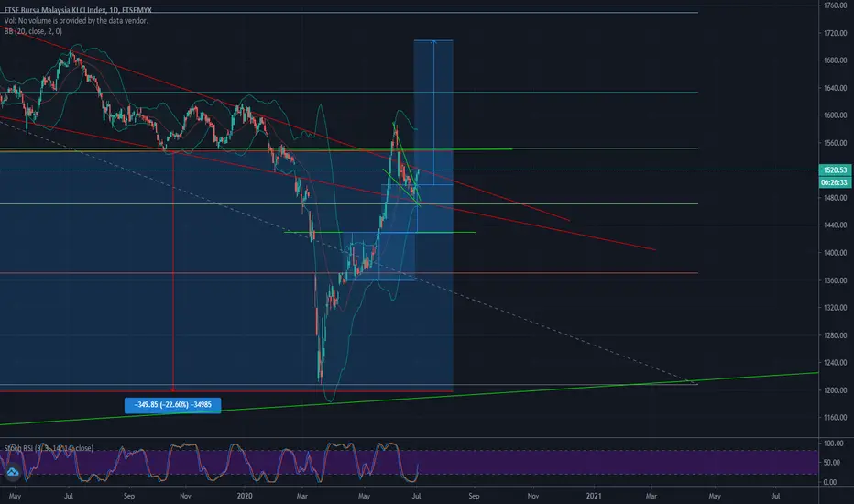The width and height of the screenshot is (854, 504).
Task: Select the Stoch RSI indicator legend
Action: click(x=49, y=448)
